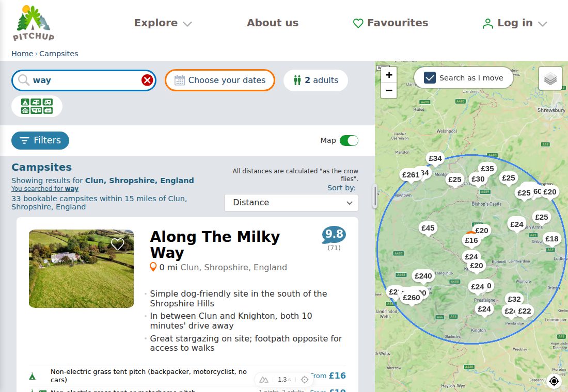Favourite Along The Milky Way with heart

point(117,244)
